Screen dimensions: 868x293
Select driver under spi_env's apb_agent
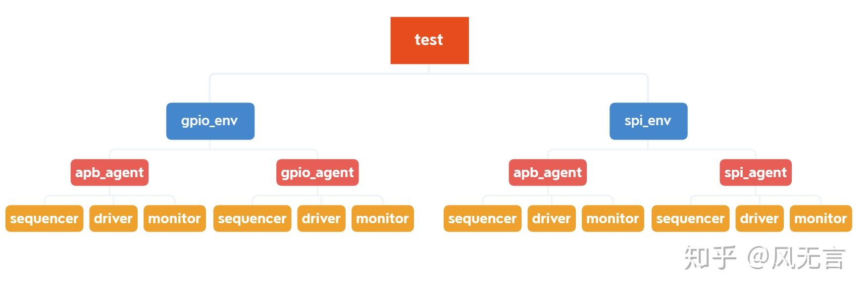pos(552,218)
